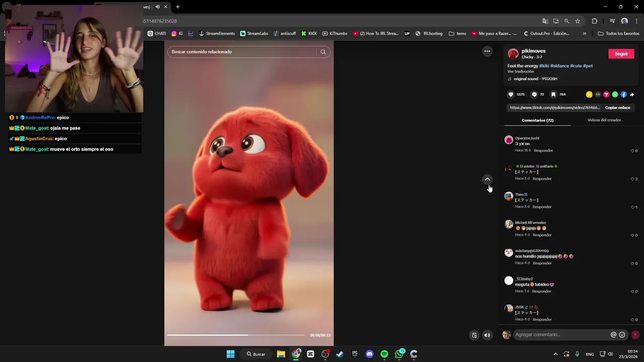
Task: Click the Agregar comentario input field
Action: (561, 335)
